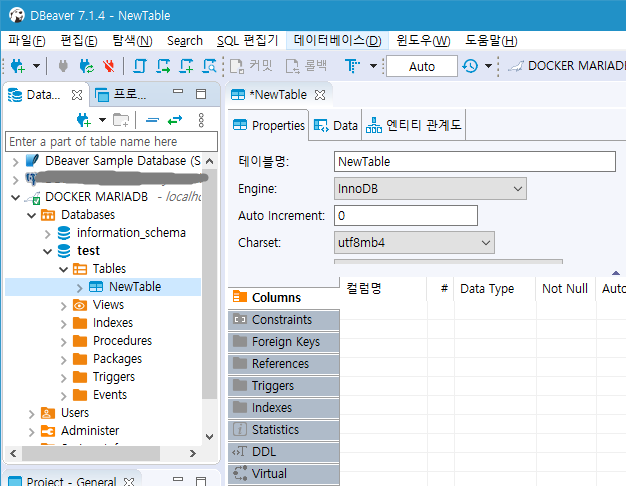
Task: Click the table name filter input field
Action: tap(111, 142)
